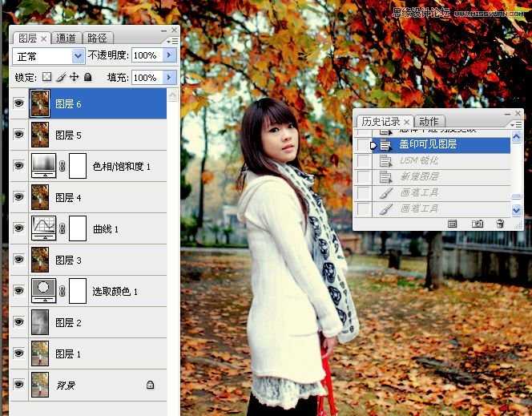532x416 pixels.
Task: Click link icon on 色相/饱和度 1 layer
Action: tap(62, 166)
